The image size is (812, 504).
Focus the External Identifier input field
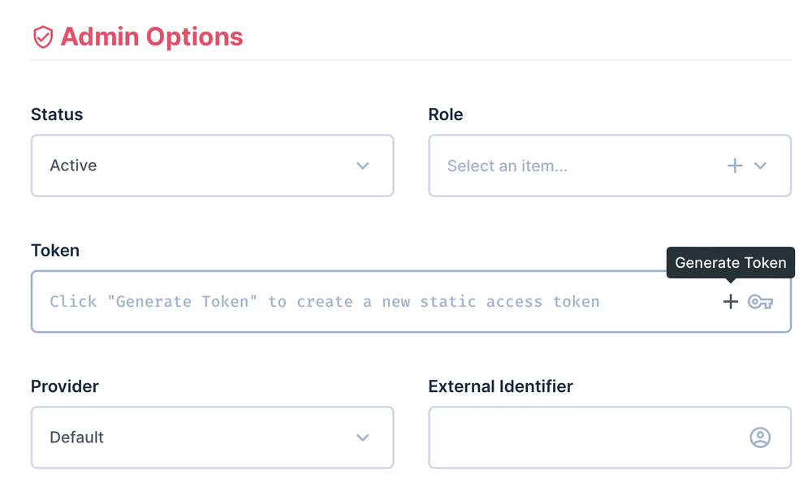[585, 437]
